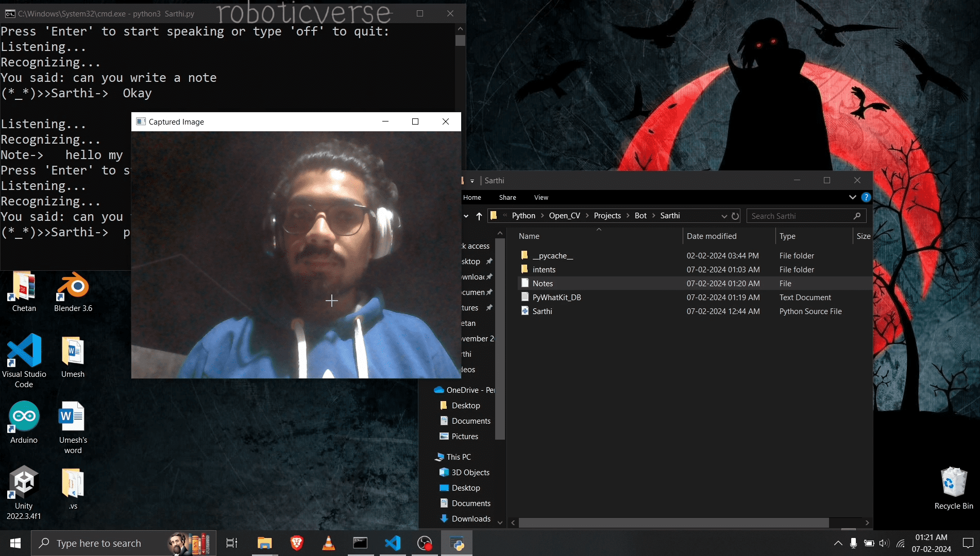The image size is (980, 556).
Task: Expand the File Explorer ribbon chevron
Action: tap(853, 197)
